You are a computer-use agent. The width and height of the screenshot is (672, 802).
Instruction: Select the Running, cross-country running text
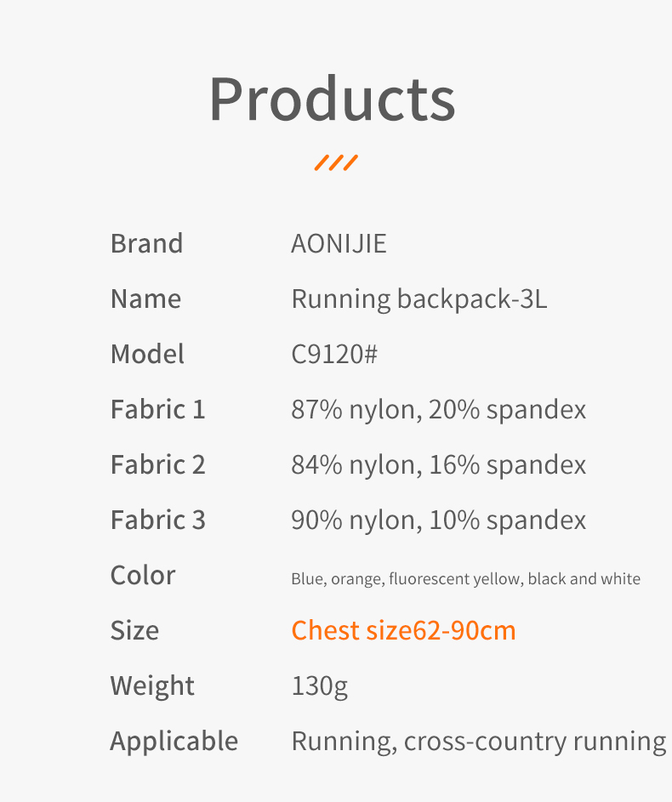pyautogui.click(x=478, y=742)
